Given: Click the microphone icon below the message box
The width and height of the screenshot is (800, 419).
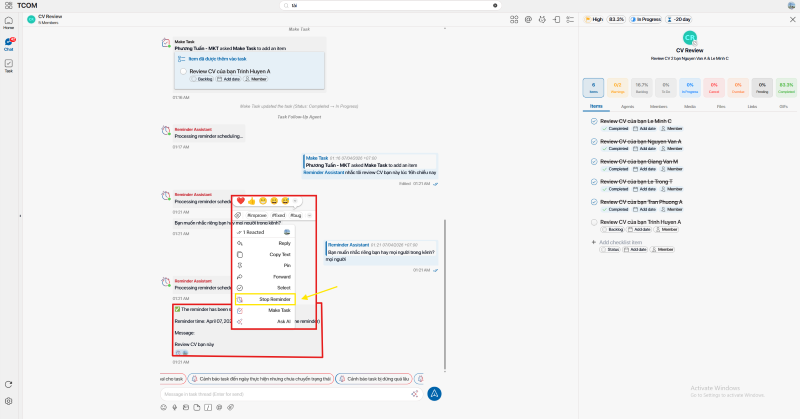Looking at the screenshot, I should (174, 407).
